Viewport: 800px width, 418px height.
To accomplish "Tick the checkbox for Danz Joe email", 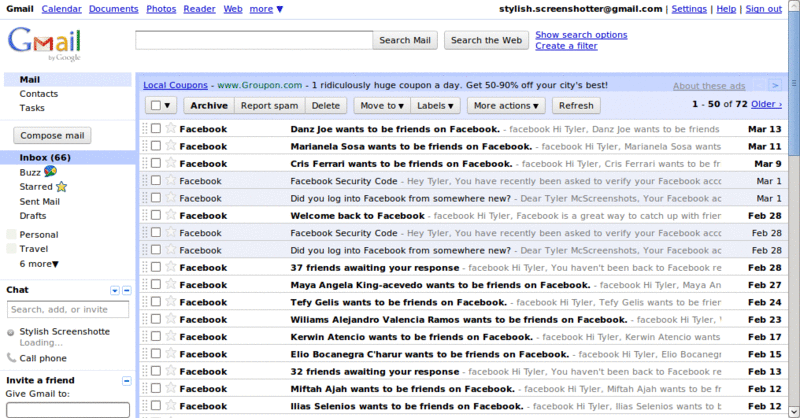I will [x=156, y=129].
